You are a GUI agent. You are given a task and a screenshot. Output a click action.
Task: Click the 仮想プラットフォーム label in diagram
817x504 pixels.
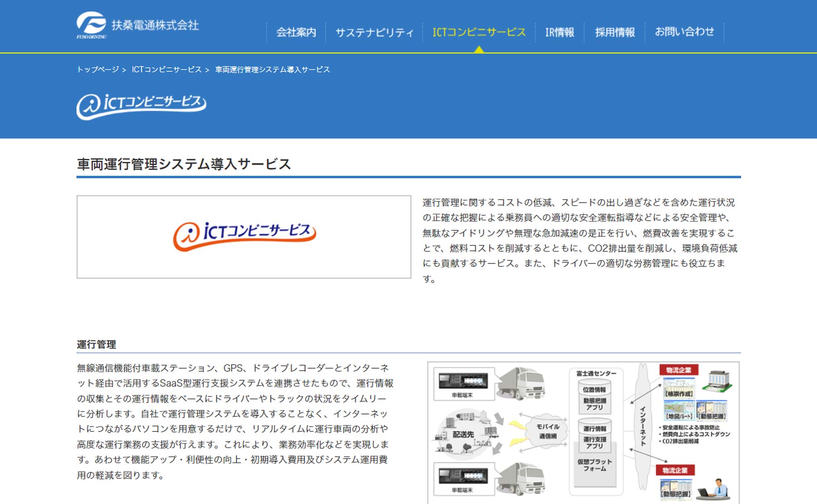click(x=595, y=465)
